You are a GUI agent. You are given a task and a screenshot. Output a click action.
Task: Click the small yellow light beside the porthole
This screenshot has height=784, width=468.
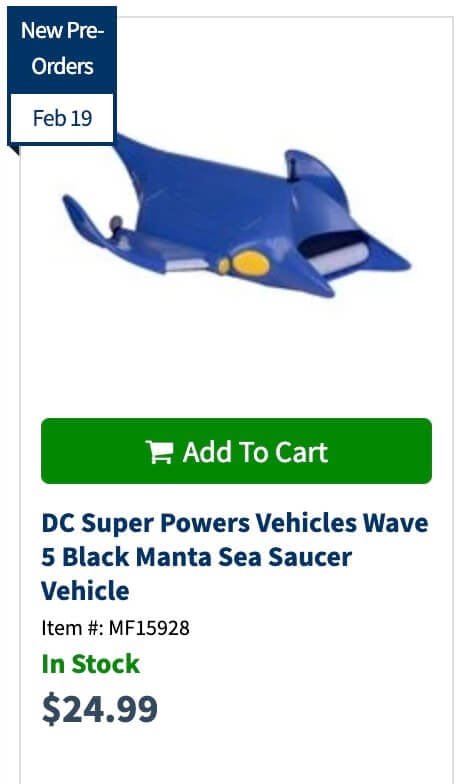pos(224,266)
